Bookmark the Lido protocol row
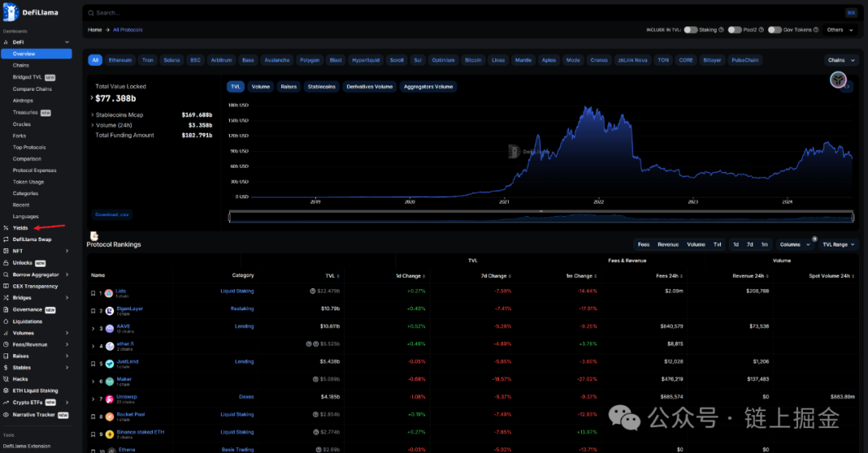Image resolution: width=868 pixels, height=453 pixels. [x=93, y=293]
